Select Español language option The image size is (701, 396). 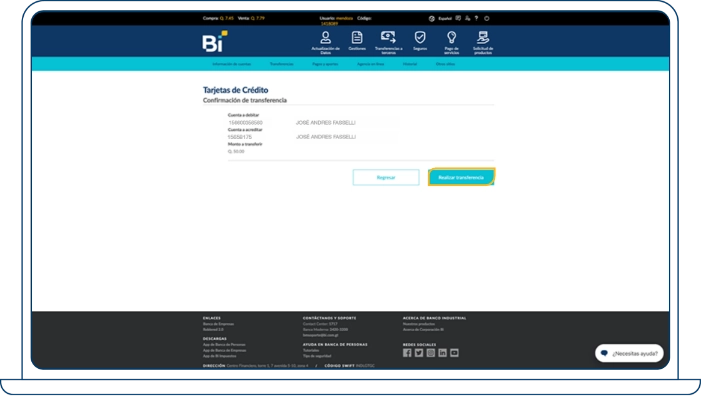click(x=445, y=19)
